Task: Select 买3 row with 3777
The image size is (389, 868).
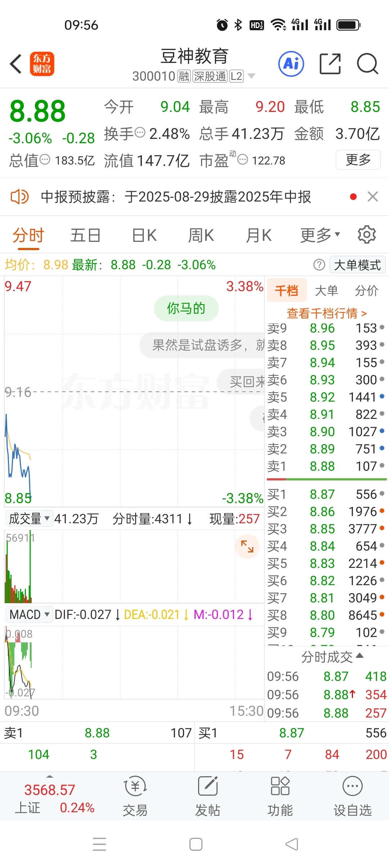Action: click(326, 529)
